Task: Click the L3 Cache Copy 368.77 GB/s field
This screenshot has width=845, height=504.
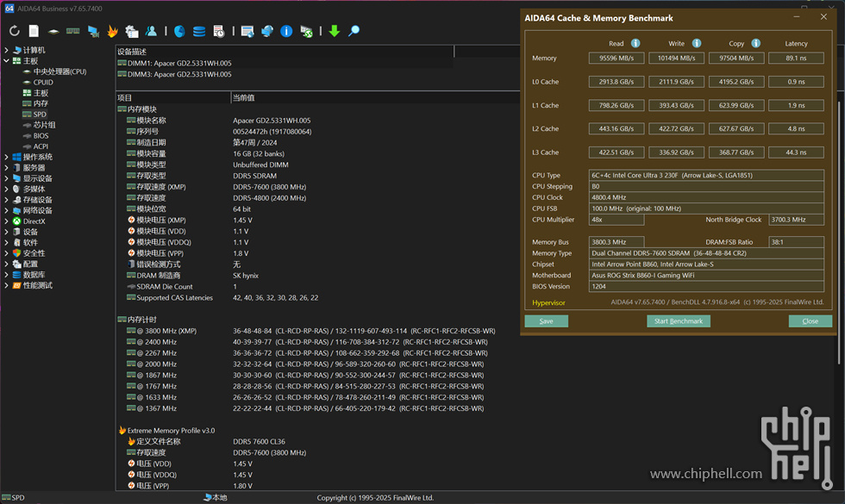Action: (736, 152)
